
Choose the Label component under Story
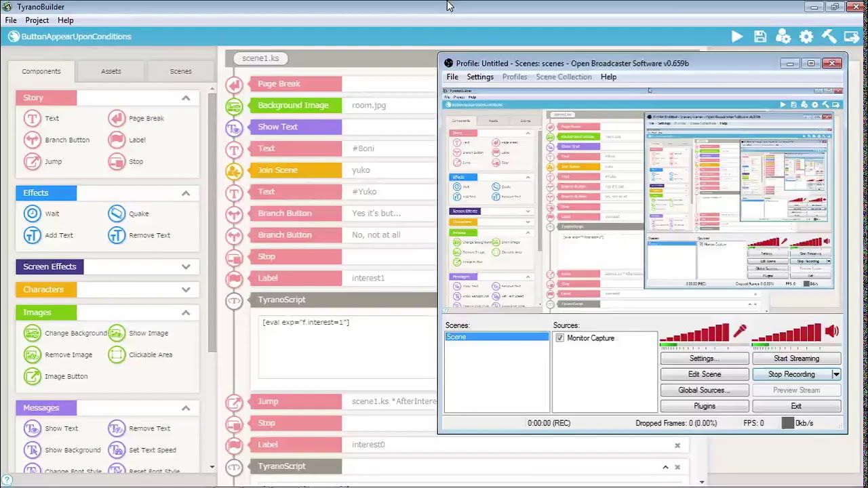127,140
